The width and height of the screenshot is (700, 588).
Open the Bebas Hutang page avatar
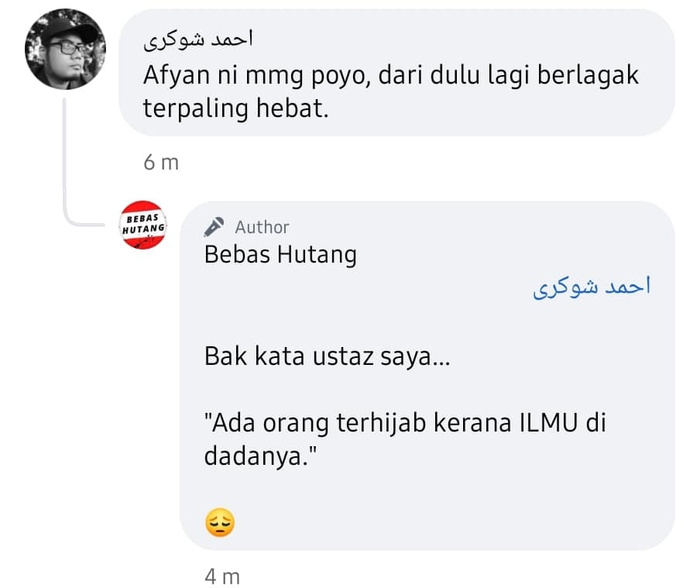[x=142, y=225]
